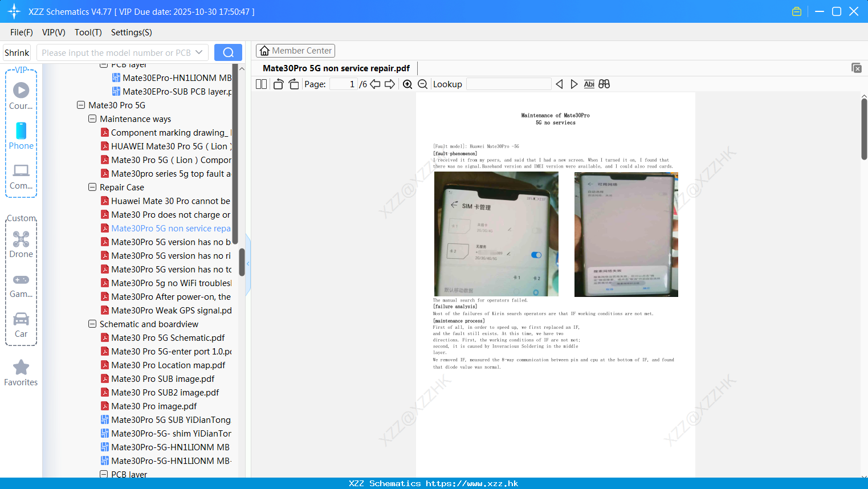Toggle the Abi match-case icon
This screenshot has height=489, width=868.
pos(589,84)
